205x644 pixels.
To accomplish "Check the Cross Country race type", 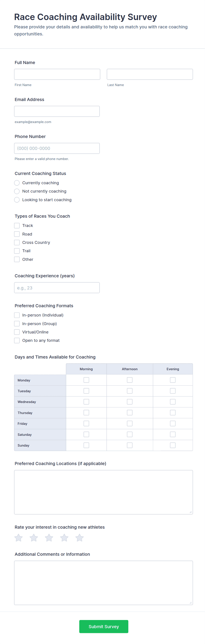I will tap(17, 243).
